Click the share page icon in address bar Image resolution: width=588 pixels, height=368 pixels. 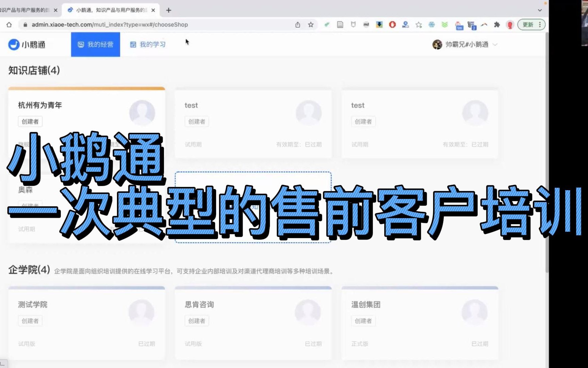pos(298,25)
